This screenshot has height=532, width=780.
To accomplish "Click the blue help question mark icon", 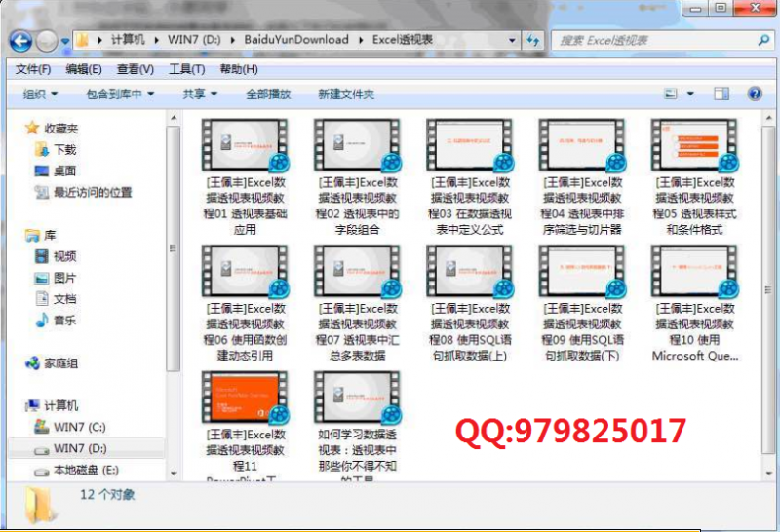I will coord(755,94).
